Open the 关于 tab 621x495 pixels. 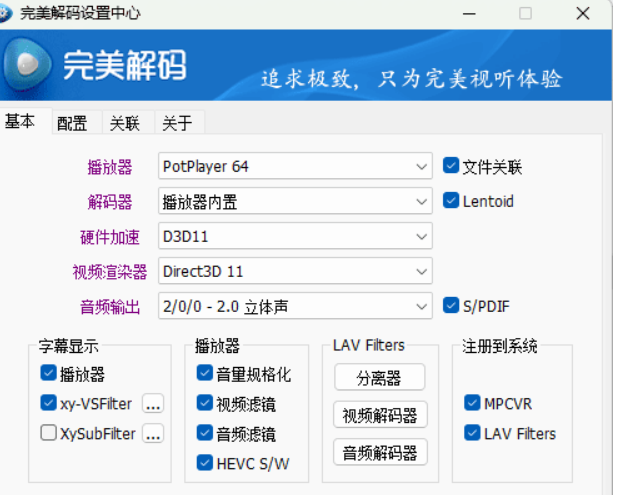point(177,123)
